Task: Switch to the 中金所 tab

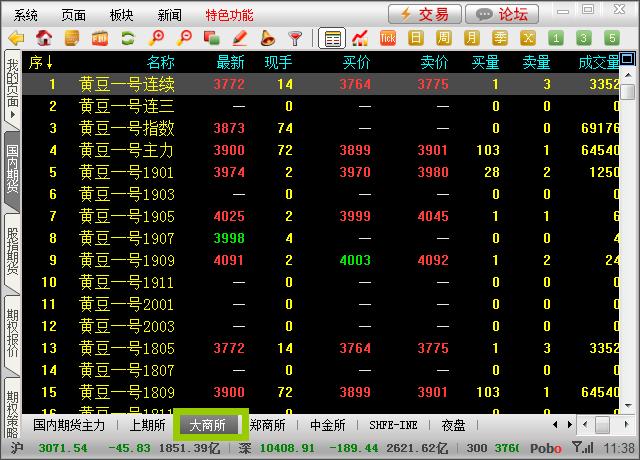Action: coord(328,425)
